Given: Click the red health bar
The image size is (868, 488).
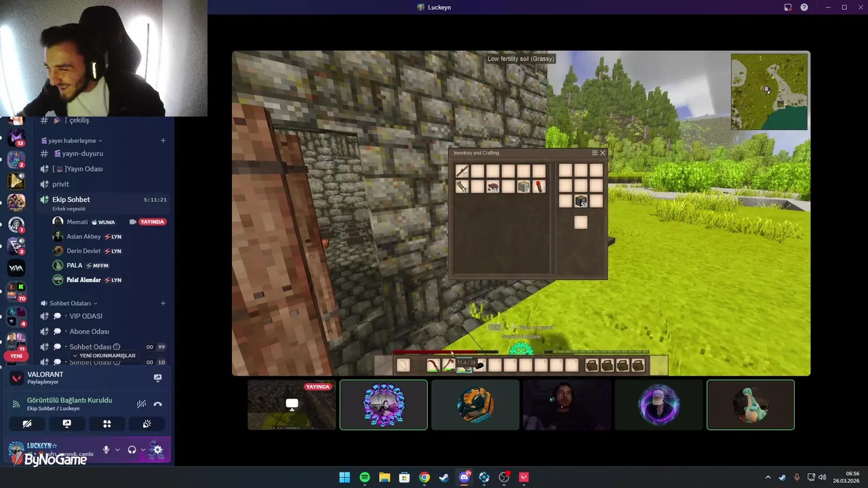Looking at the screenshot, I should [x=446, y=352].
